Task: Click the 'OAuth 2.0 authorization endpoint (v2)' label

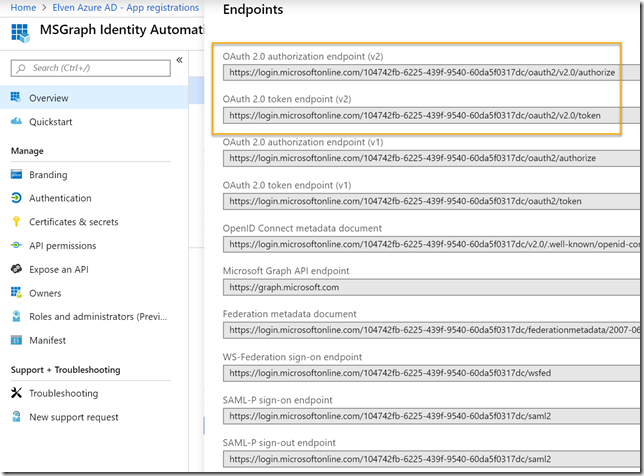Action: click(x=303, y=56)
